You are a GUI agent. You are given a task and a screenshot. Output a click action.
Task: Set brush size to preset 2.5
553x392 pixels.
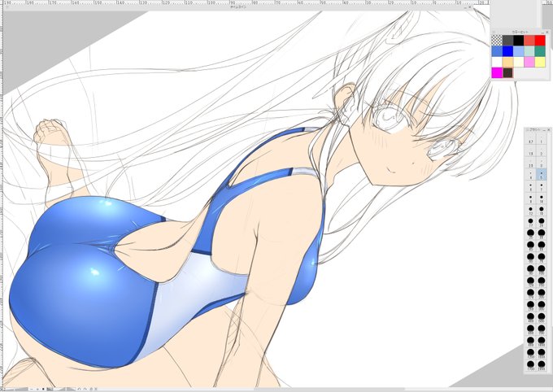[x=530, y=163]
